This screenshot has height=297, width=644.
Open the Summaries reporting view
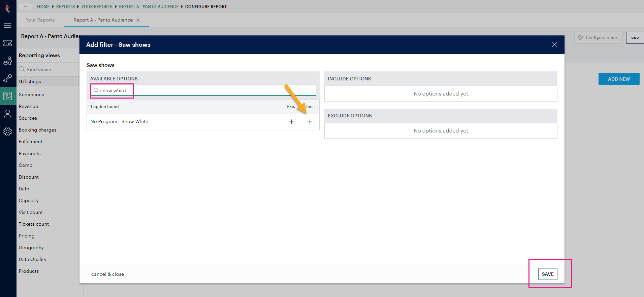coord(31,95)
